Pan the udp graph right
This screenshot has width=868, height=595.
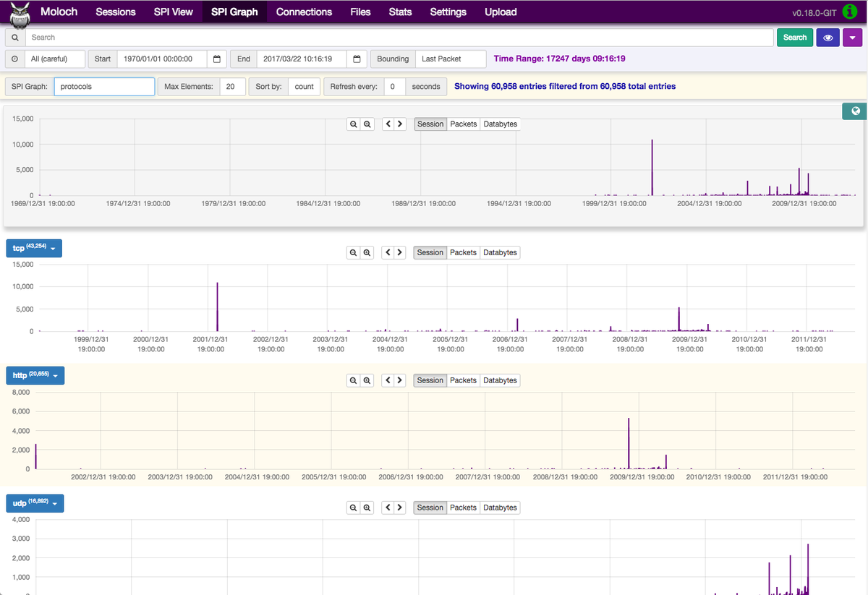coord(399,508)
